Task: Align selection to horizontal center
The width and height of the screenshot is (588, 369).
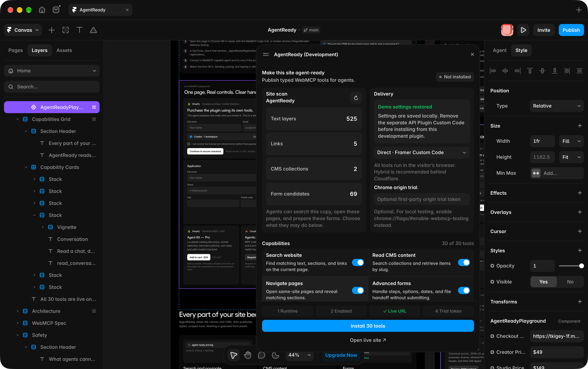Action: [x=505, y=71]
